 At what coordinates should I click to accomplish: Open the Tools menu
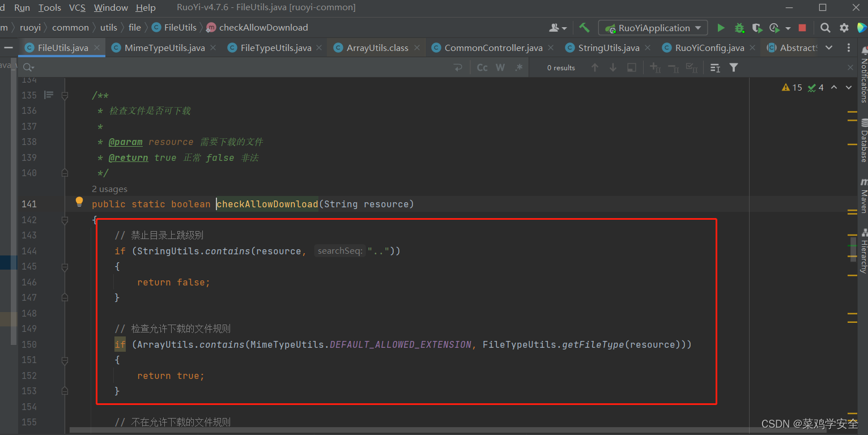pos(50,7)
